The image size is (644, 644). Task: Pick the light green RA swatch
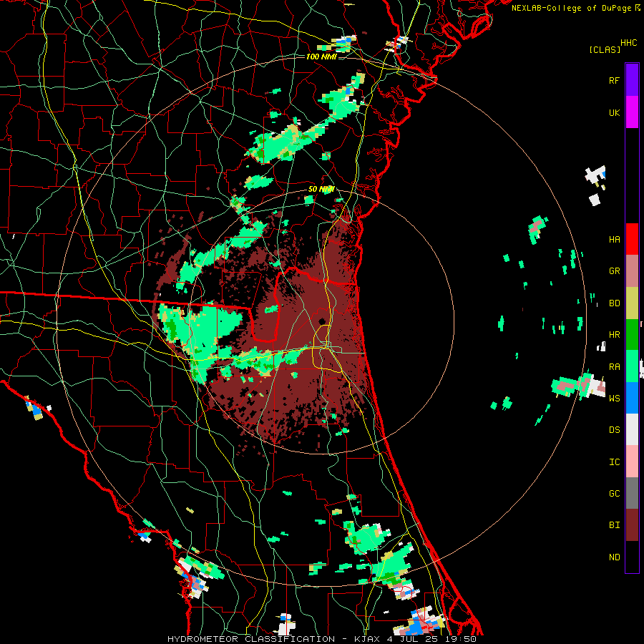click(x=632, y=366)
